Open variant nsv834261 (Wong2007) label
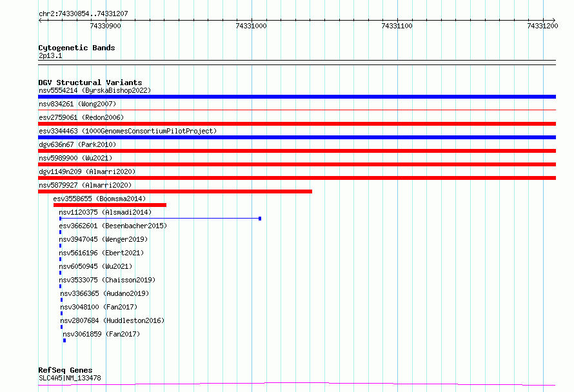This screenshot has height=392, width=574. tap(77, 104)
